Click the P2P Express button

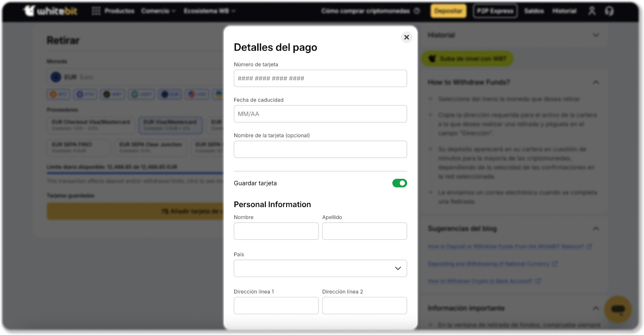pyautogui.click(x=495, y=11)
